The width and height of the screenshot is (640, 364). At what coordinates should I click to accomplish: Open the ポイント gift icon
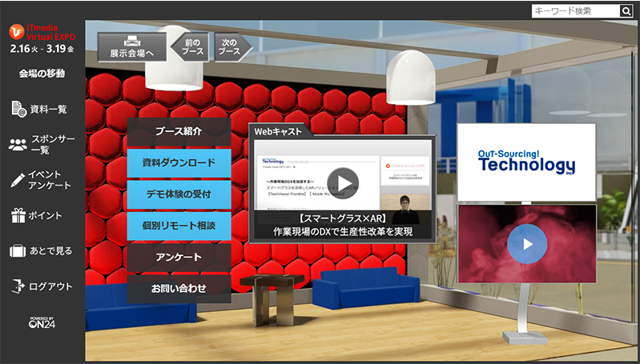pos(18,215)
